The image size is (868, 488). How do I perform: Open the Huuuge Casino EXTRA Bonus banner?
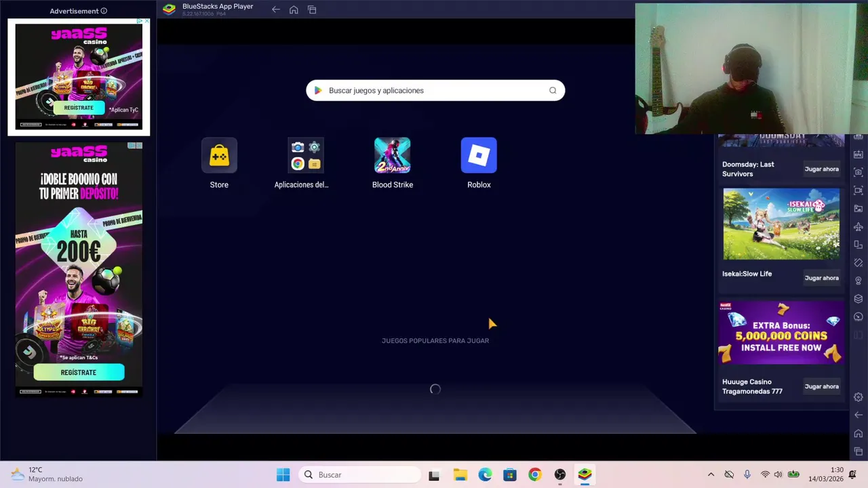[781, 333]
